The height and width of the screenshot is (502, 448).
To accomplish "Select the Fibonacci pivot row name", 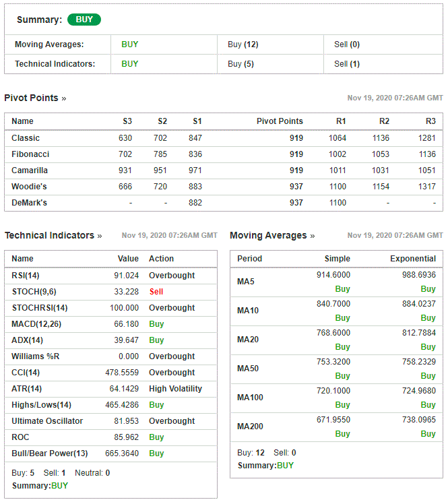I will tap(30, 154).
